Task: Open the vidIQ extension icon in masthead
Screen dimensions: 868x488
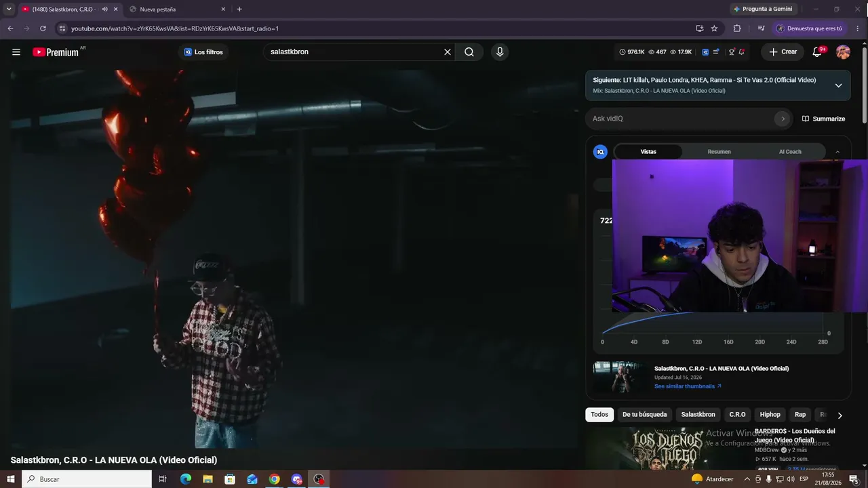Action: 705,52
